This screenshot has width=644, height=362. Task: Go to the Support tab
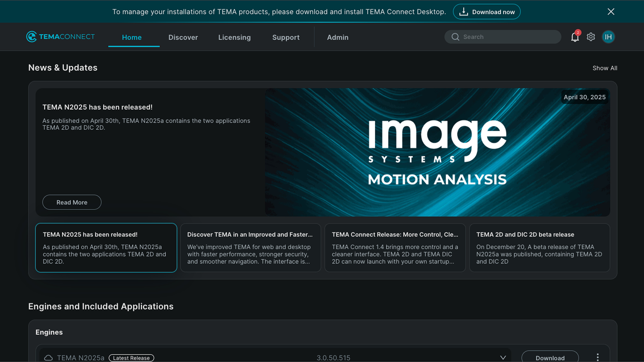286,37
